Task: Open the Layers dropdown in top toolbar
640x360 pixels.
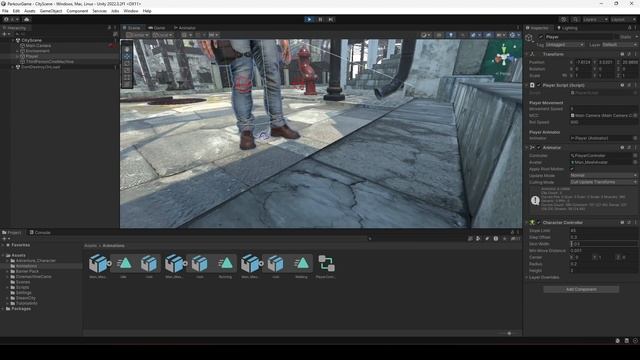Action: [x=595, y=20]
